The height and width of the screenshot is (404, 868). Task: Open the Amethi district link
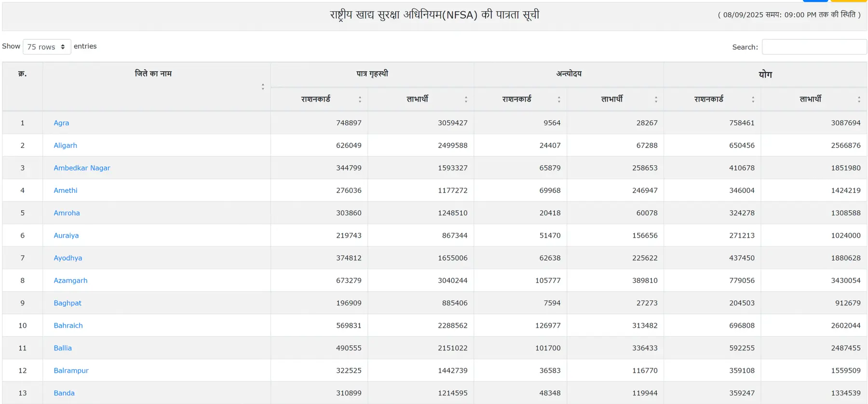click(x=66, y=190)
